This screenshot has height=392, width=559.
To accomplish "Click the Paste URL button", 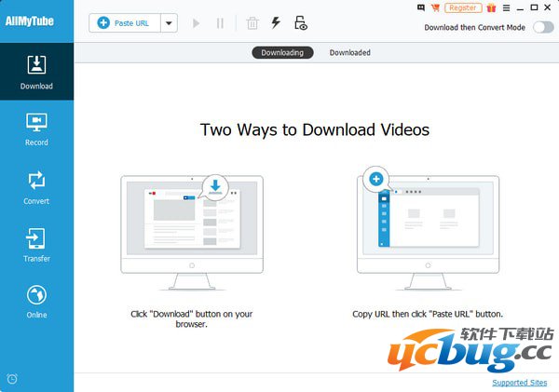I will click(125, 23).
